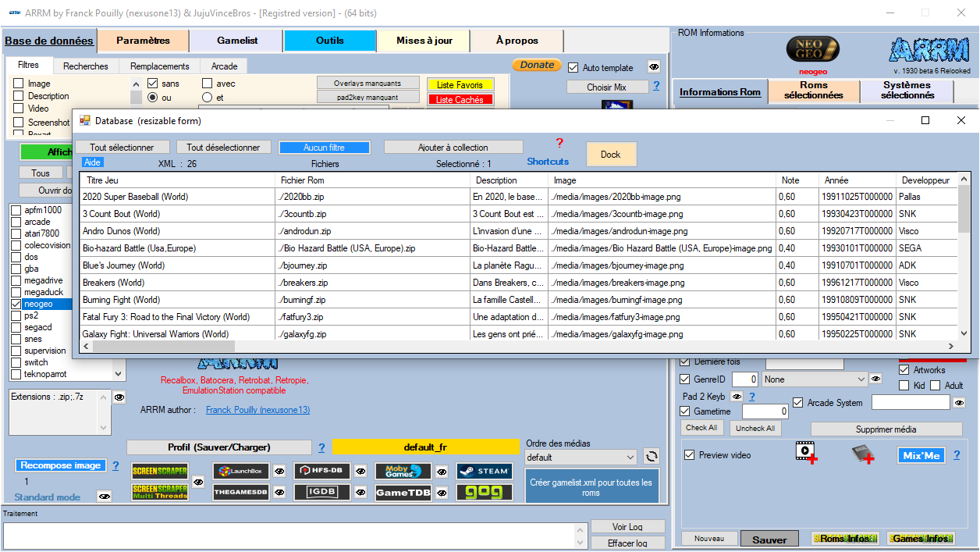Toggle the eye next to Standard mode
Screen dimensions: 980x552
click(104, 497)
